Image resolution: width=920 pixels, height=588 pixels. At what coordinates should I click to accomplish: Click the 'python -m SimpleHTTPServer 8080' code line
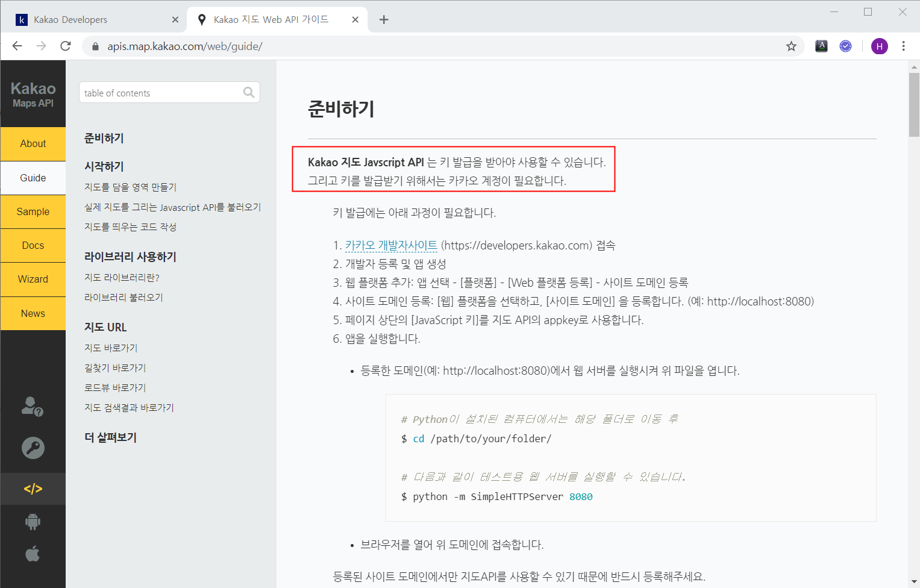point(497,497)
